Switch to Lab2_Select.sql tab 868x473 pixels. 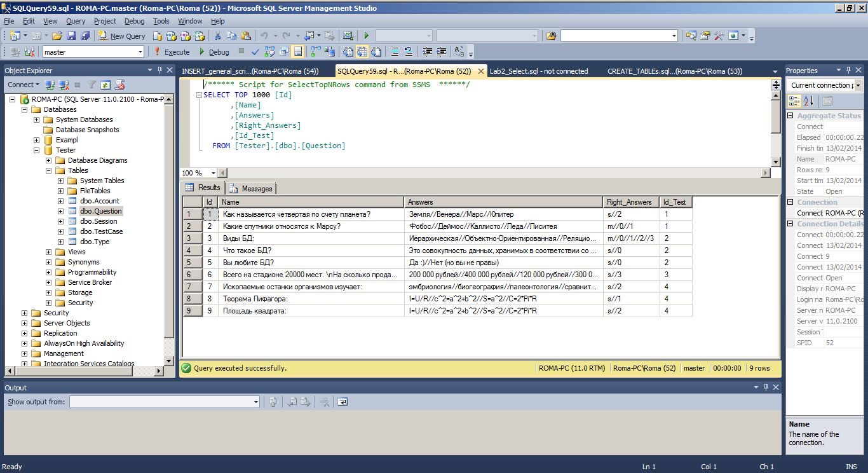pyautogui.click(x=539, y=71)
